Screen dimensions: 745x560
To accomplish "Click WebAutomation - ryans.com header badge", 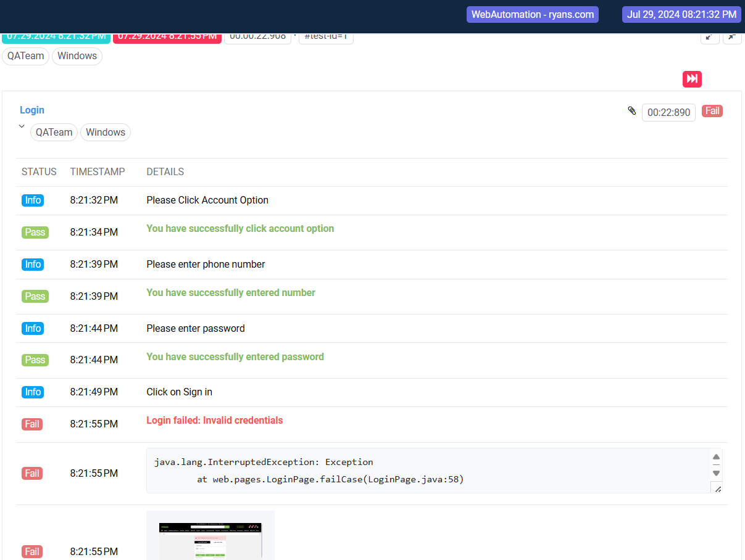I will (x=532, y=14).
